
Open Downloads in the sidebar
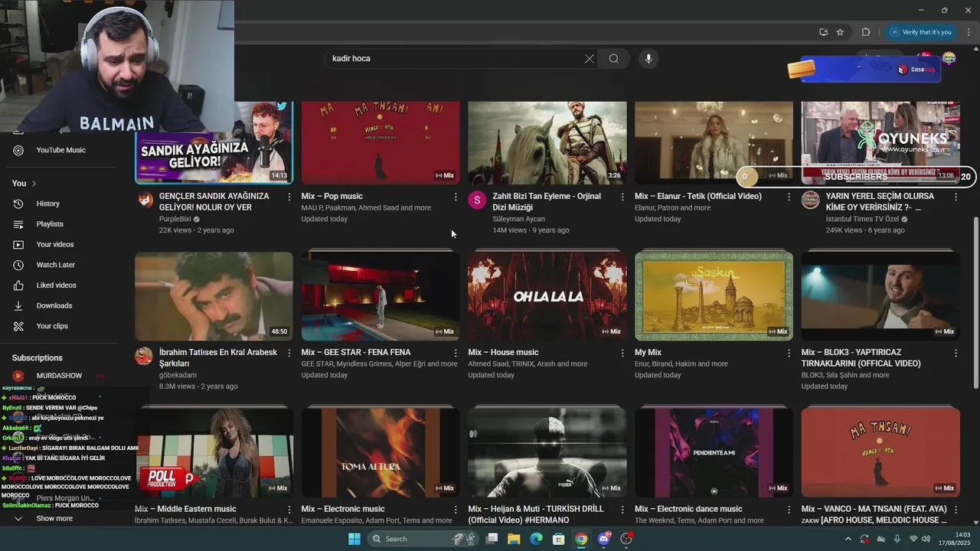click(x=54, y=305)
